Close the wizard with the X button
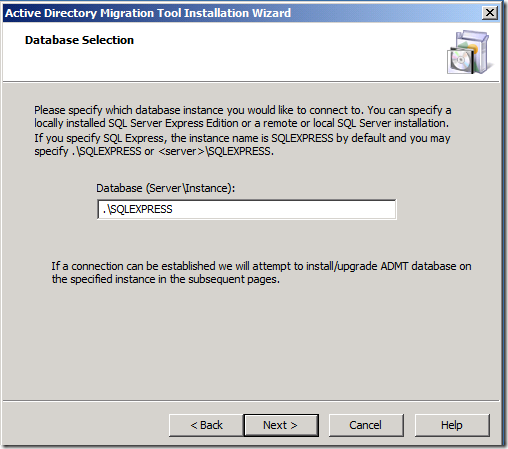The height and width of the screenshot is (449, 508). tap(490, 13)
